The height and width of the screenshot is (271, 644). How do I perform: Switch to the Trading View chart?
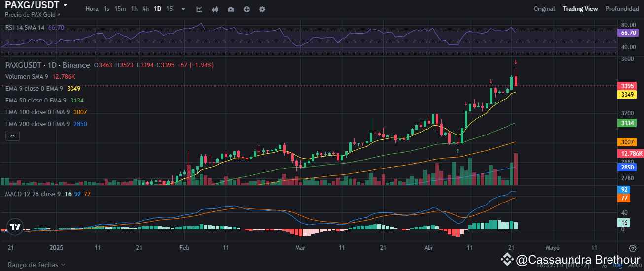coord(580,9)
